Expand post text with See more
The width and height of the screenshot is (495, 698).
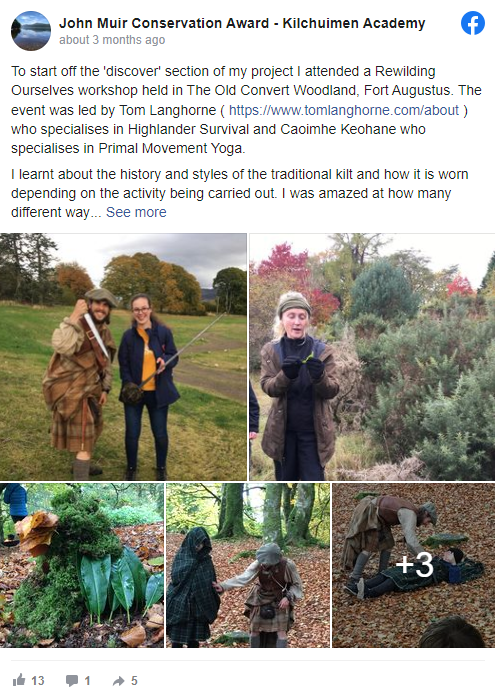point(136,212)
